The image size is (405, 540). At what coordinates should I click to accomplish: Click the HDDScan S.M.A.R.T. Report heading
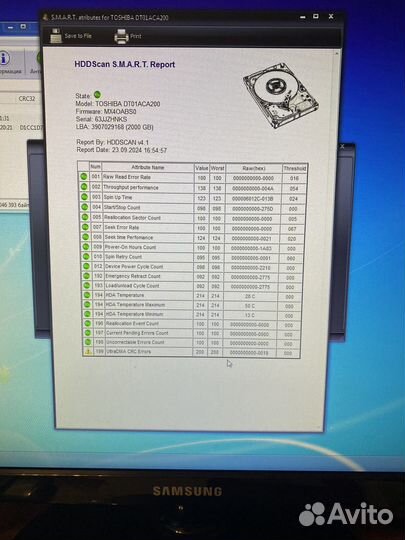click(x=125, y=64)
